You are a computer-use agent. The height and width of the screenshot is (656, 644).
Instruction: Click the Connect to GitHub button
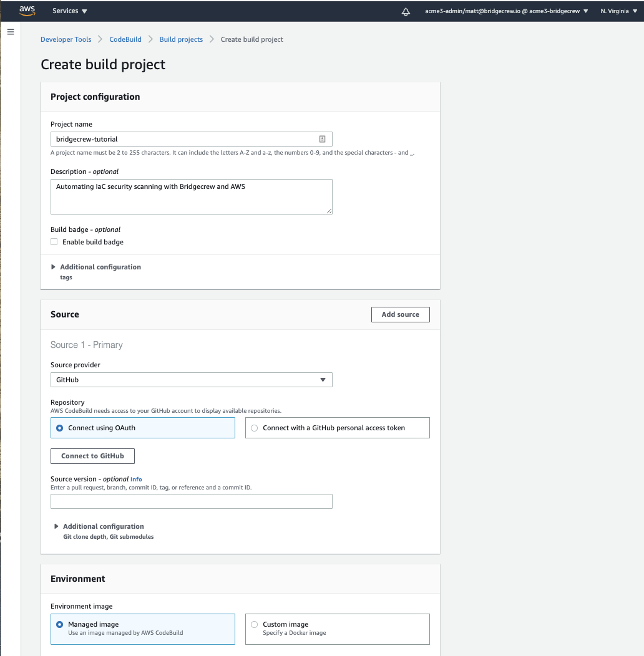coord(92,456)
